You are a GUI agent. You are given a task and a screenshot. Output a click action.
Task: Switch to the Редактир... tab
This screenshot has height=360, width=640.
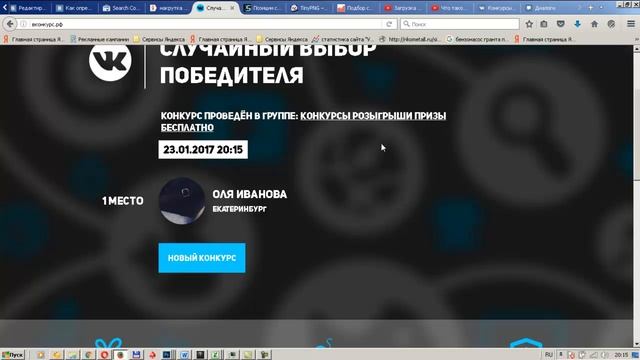28,8
